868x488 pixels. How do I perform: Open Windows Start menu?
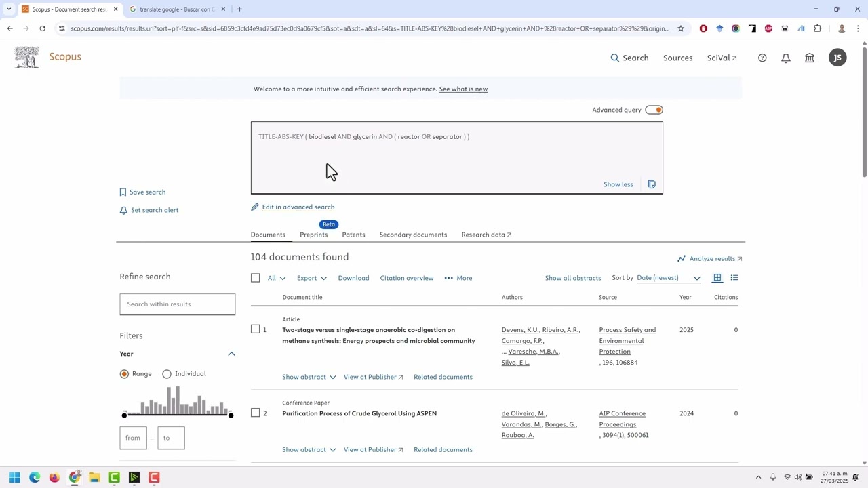(x=14, y=478)
